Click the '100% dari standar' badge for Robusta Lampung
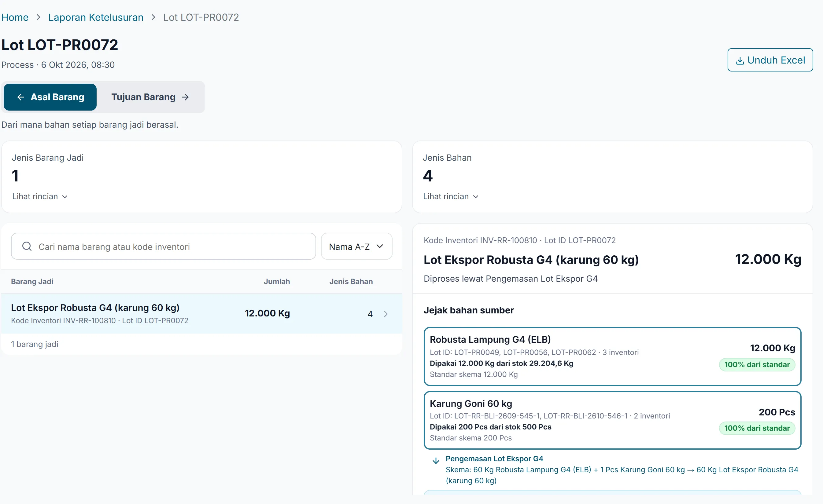Image resolution: width=823 pixels, height=504 pixels. (x=757, y=364)
